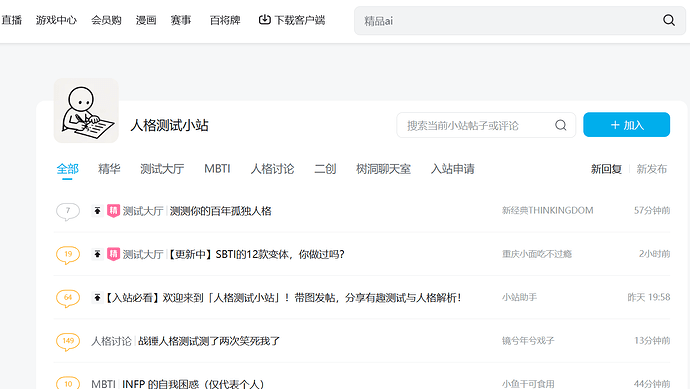Open 百将牌 in top navigation
Viewport: 690px width, 389px height.
(225, 20)
